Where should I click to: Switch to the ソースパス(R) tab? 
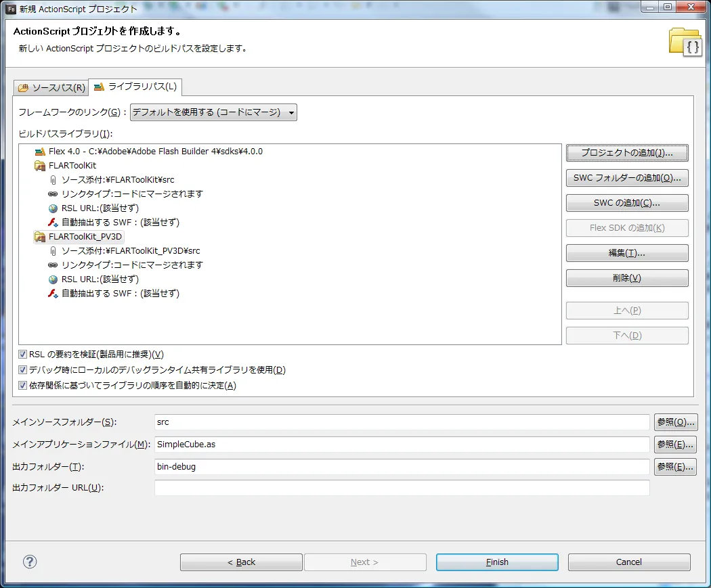[x=51, y=88]
